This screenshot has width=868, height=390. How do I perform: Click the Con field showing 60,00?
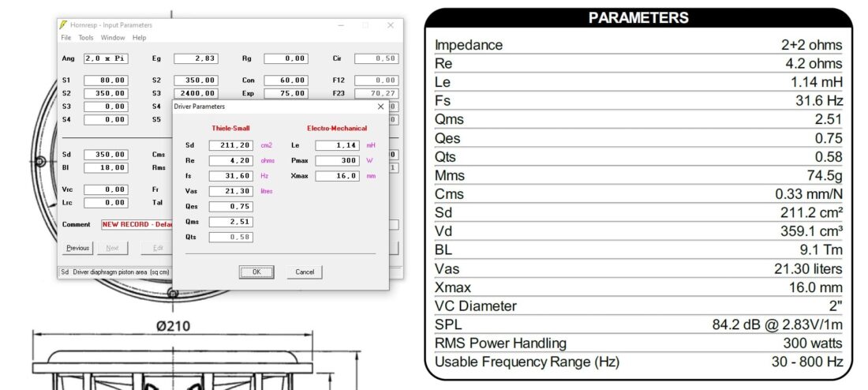pyautogui.click(x=286, y=81)
